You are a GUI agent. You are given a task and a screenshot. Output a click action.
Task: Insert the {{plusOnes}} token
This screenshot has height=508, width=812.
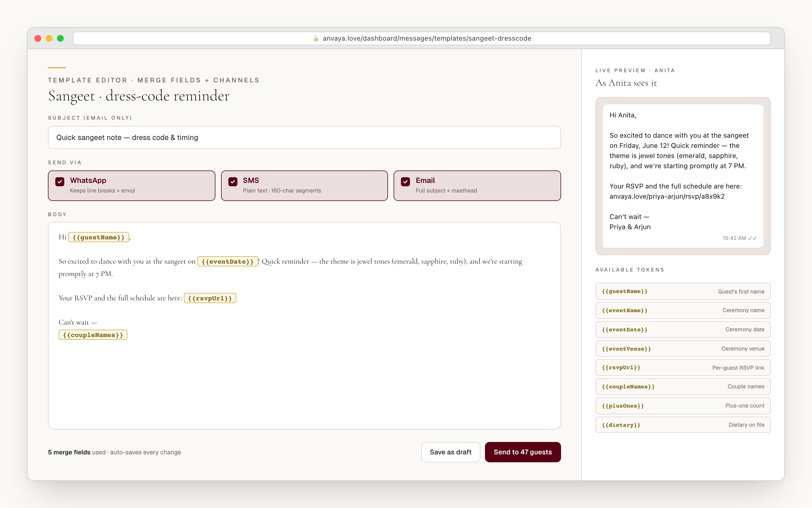(x=683, y=406)
